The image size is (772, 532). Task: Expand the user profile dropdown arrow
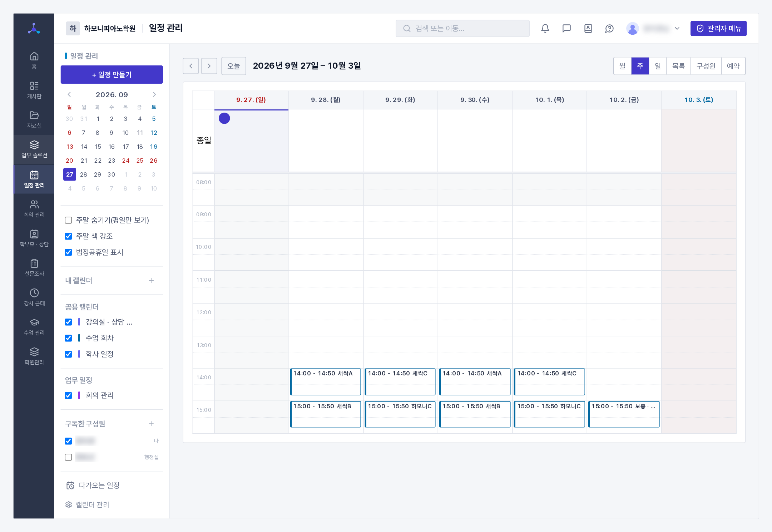click(677, 28)
